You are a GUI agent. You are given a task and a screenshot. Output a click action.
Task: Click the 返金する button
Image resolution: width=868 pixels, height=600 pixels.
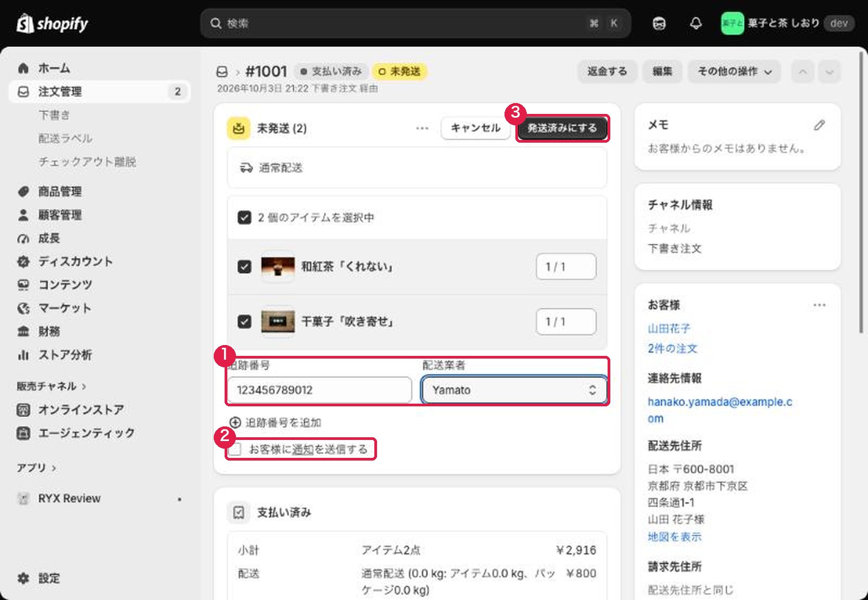pyautogui.click(x=607, y=72)
